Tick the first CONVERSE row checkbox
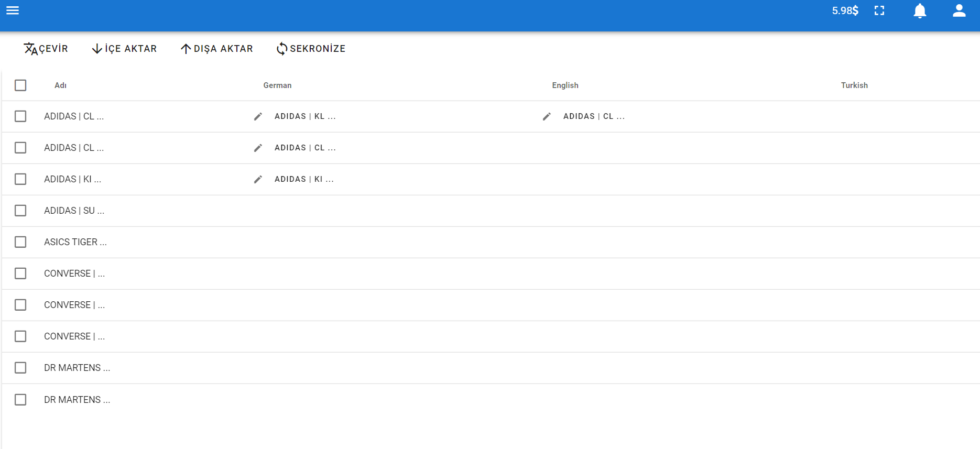The height and width of the screenshot is (449, 980). pyautogui.click(x=20, y=273)
